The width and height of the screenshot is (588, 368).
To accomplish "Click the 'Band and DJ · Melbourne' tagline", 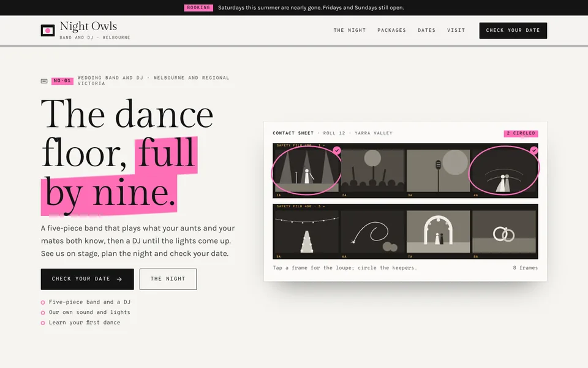I will (x=95, y=37).
